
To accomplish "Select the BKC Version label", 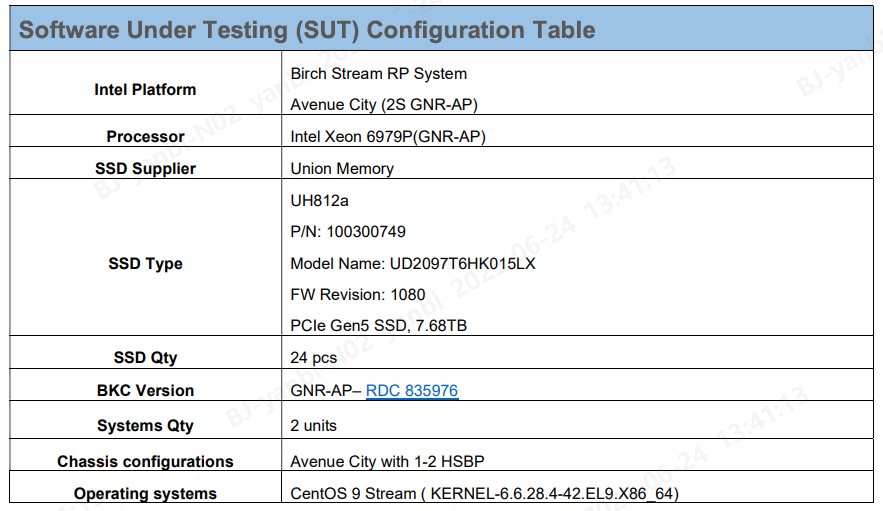I will (x=145, y=391).
